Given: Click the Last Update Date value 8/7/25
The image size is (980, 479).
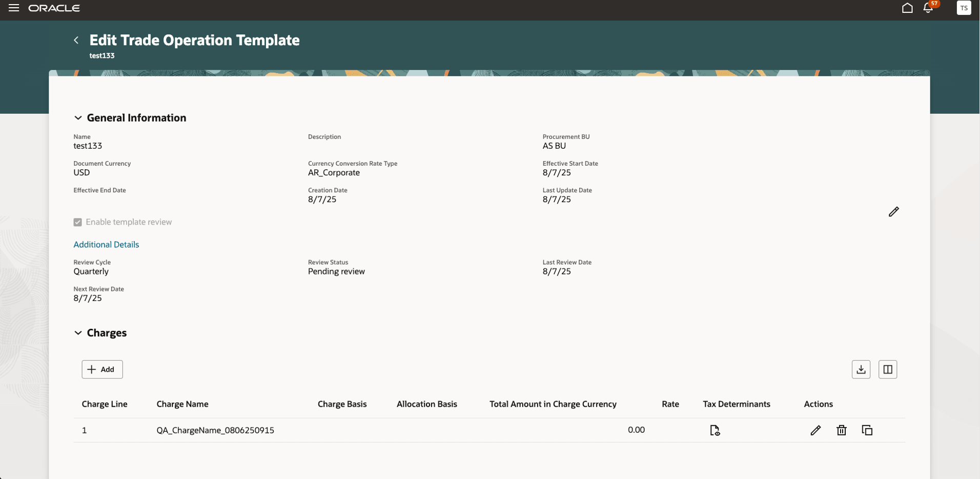Looking at the screenshot, I should coord(557,199).
